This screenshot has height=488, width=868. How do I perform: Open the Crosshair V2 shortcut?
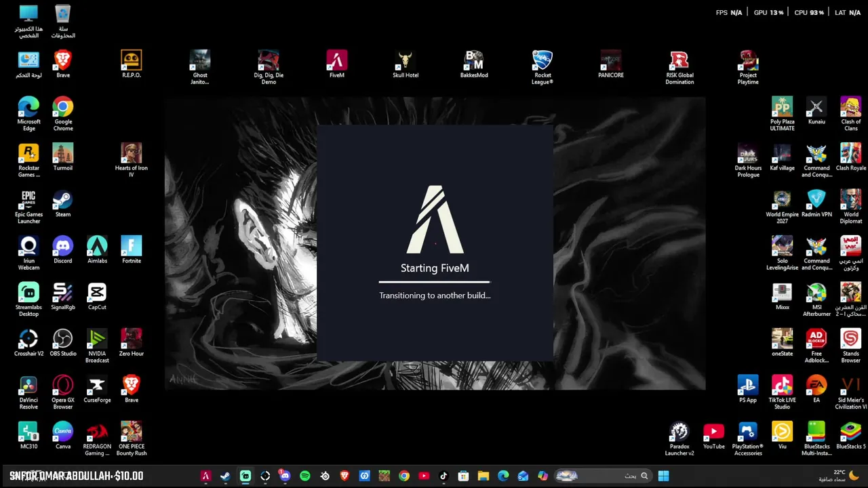[x=28, y=343]
